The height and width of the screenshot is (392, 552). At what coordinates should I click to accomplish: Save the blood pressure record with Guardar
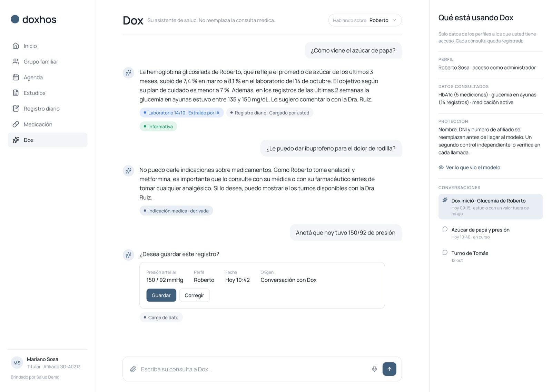point(161,295)
